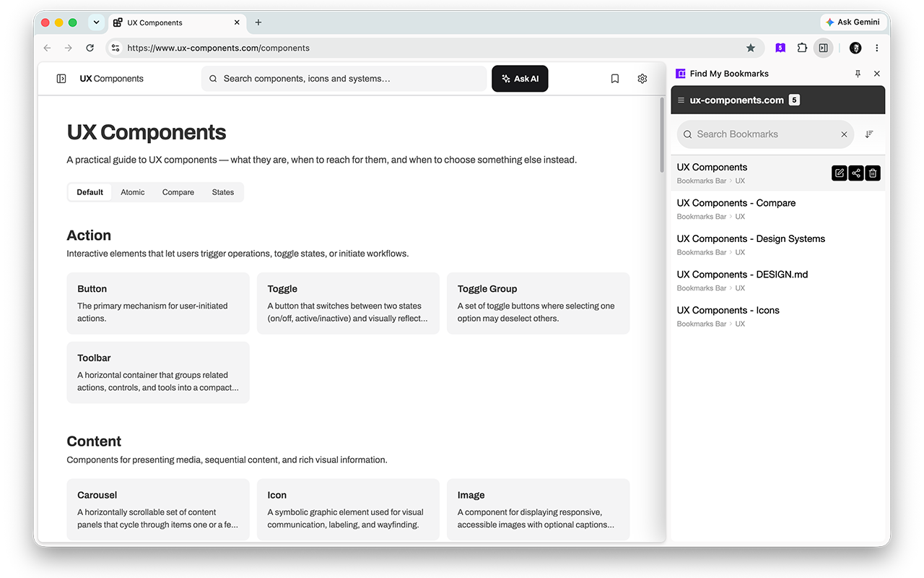Click the Content section heading

coord(94,441)
